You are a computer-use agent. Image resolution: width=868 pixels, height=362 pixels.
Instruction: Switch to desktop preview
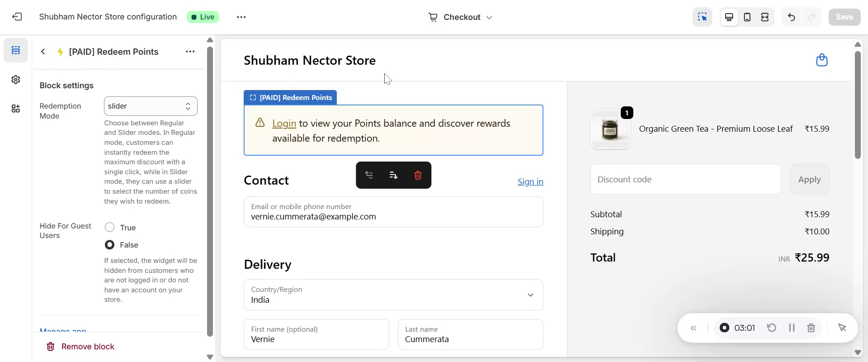[729, 17]
